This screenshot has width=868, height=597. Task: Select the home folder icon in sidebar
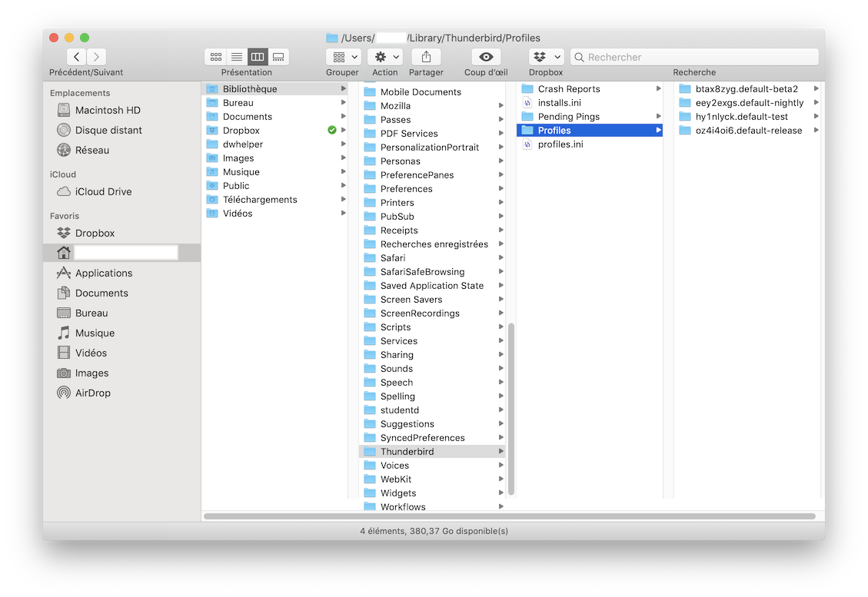(64, 252)
